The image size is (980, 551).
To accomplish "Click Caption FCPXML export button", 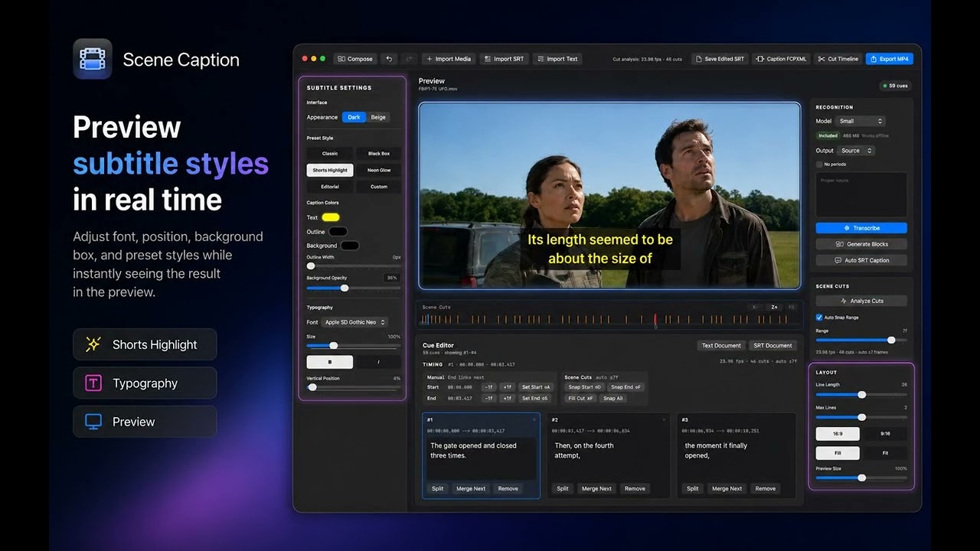I will pyautogui.click(x=781, y=59).
